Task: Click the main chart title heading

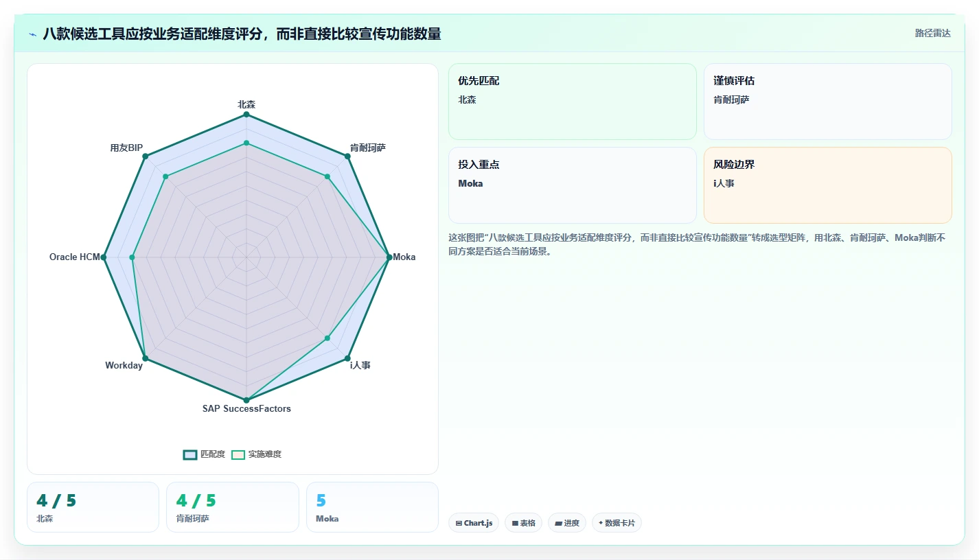Action: [x=242, y=34]
